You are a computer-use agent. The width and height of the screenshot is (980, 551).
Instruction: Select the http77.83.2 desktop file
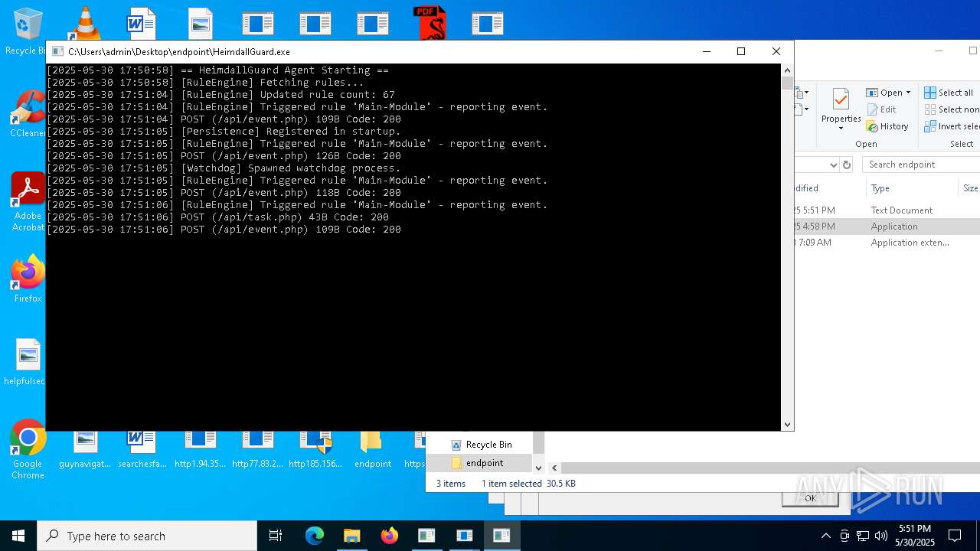[257, 450]
